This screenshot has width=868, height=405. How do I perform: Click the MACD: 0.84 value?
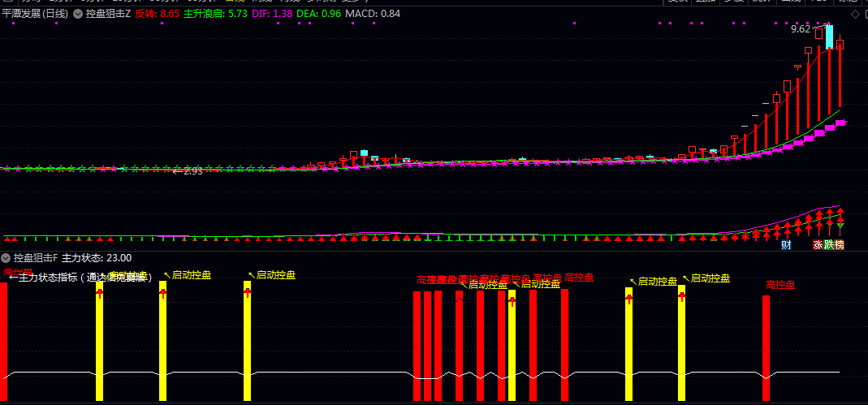[x=373, y=14]
